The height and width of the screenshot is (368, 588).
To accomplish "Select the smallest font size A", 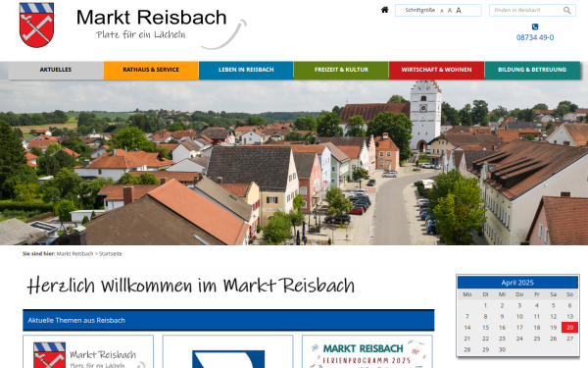I will [442, 11].
